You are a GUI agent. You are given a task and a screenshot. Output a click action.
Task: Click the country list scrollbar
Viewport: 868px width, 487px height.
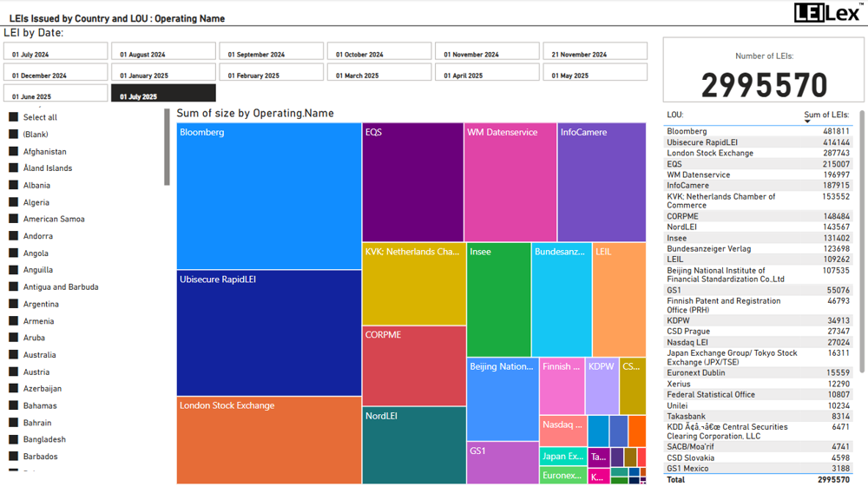point(167,148)
